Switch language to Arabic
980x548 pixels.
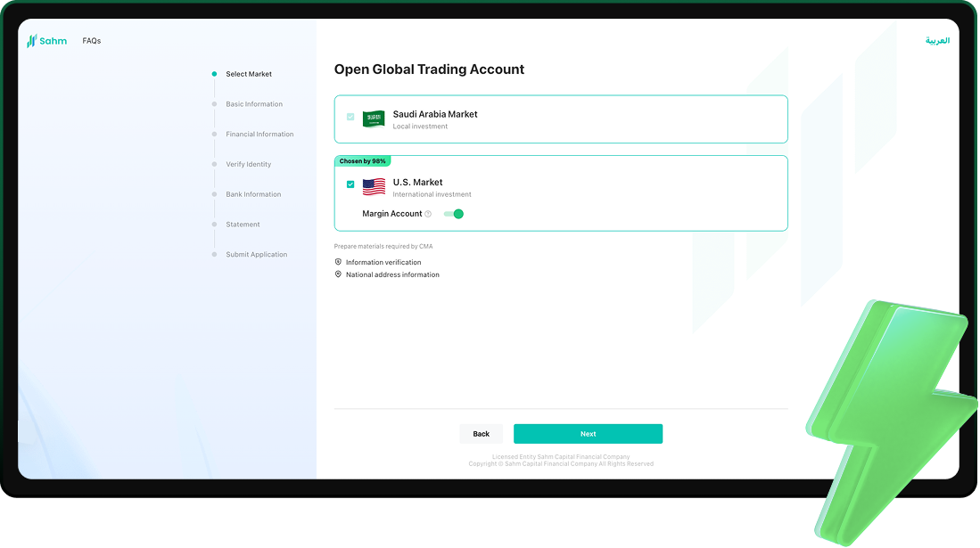pyautogui.click(x=937, y=41)
